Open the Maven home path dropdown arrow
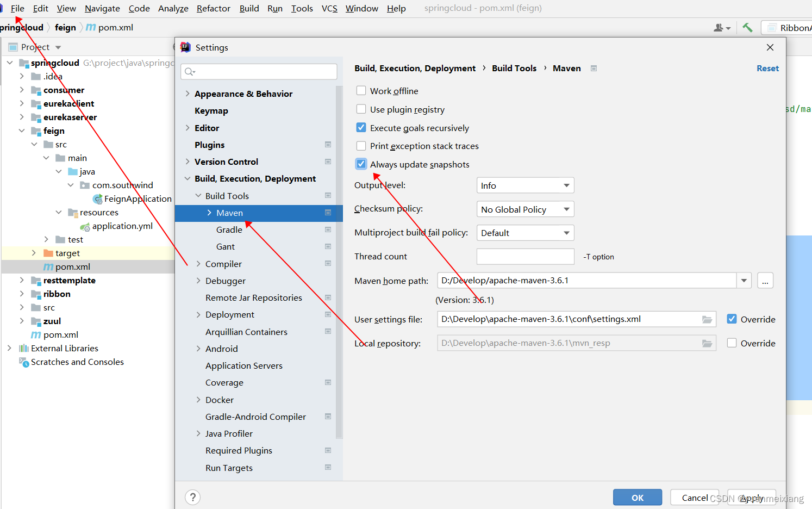Image resolution: width=812 pixels, height=509 pixels. coord(744,281)
